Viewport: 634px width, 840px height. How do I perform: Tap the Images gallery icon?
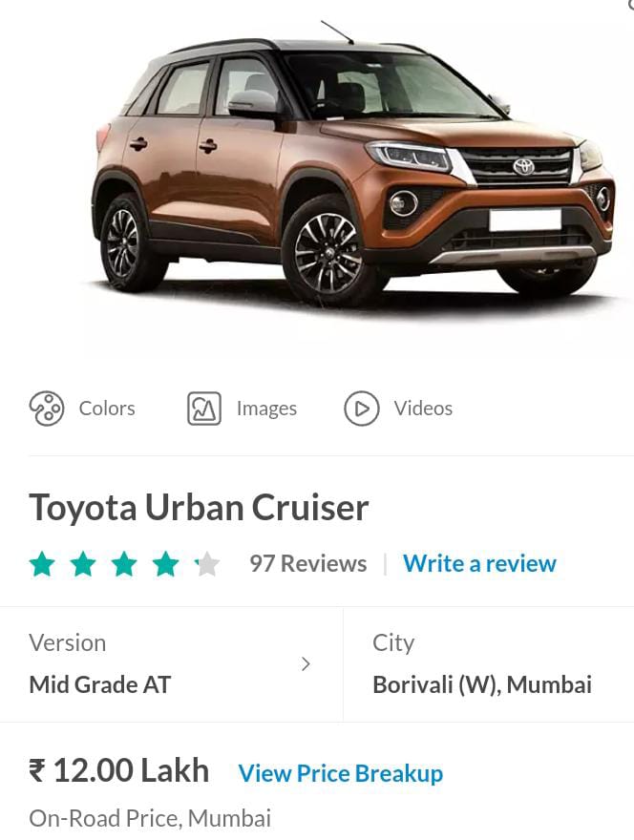pyautogui.click(x=204, y=409)
